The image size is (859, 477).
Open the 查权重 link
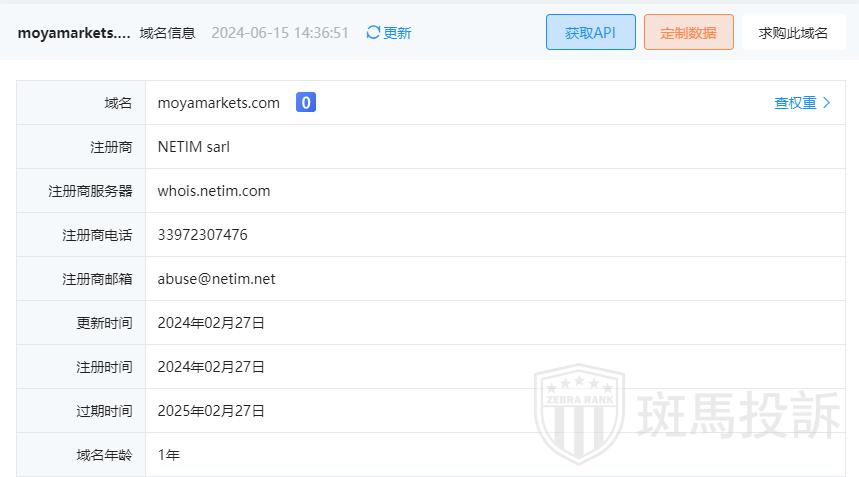(x=795, y=102)
